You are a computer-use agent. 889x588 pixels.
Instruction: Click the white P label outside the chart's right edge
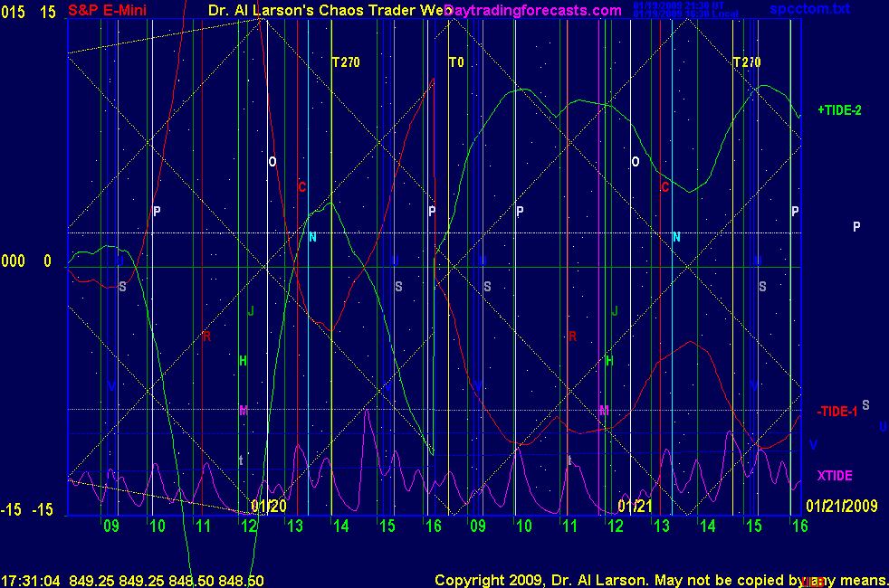(x=856, y=226)
